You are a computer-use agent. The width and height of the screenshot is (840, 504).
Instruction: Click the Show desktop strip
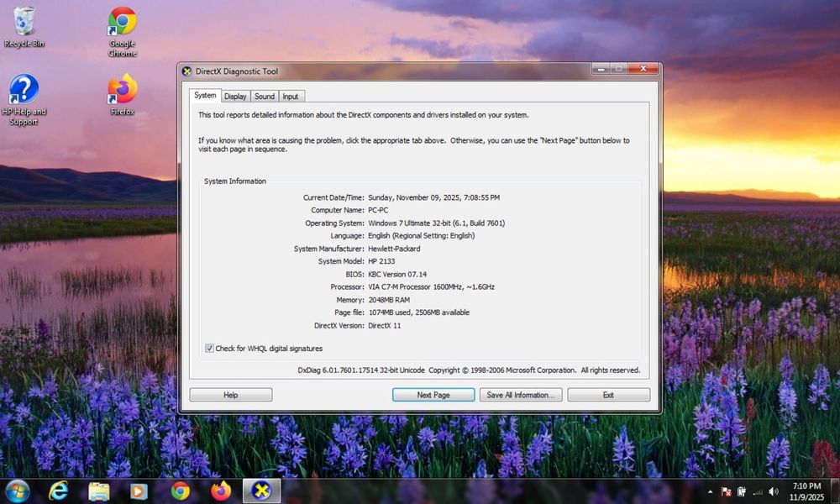(835, 491)
